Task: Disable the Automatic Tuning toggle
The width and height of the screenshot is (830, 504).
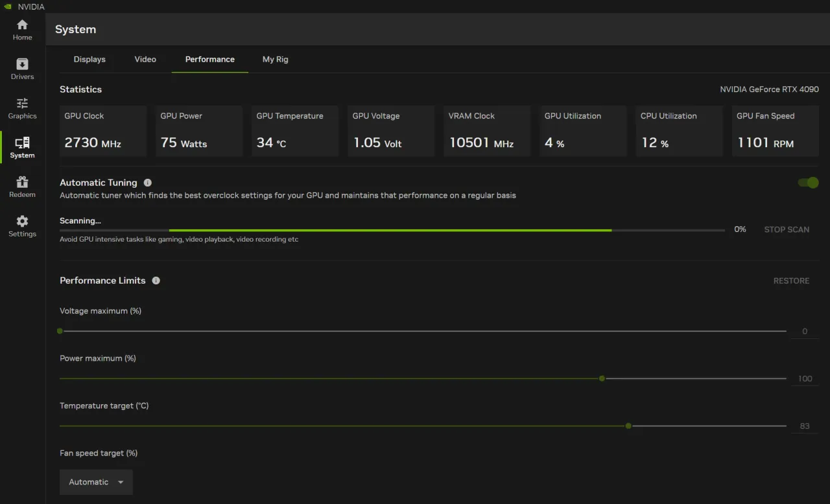Action: click(808, 183)
